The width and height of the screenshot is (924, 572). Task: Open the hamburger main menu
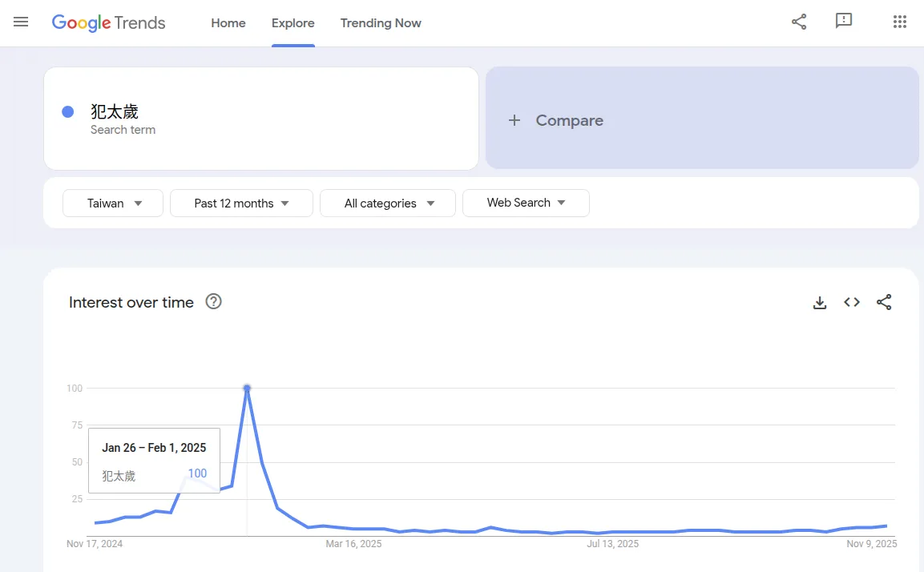(x=21, y=22)
